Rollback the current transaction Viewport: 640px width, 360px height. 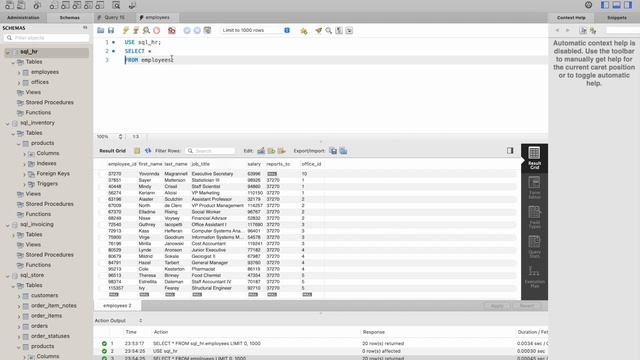coord(197,30)
